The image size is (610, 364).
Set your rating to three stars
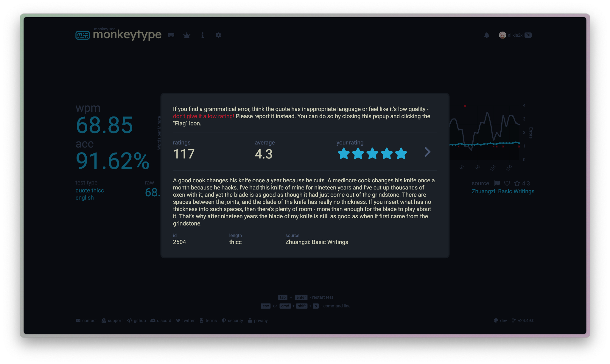tap(372, 154)
